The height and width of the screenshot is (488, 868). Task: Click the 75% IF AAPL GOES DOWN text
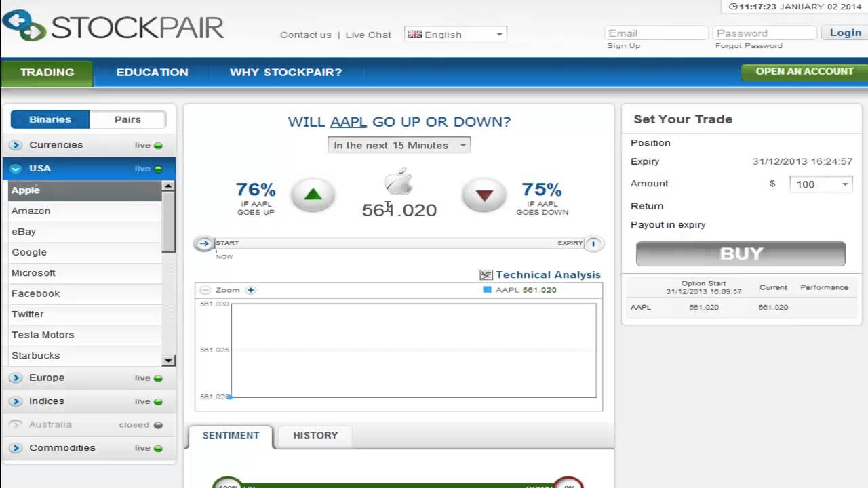coord(542,198)
